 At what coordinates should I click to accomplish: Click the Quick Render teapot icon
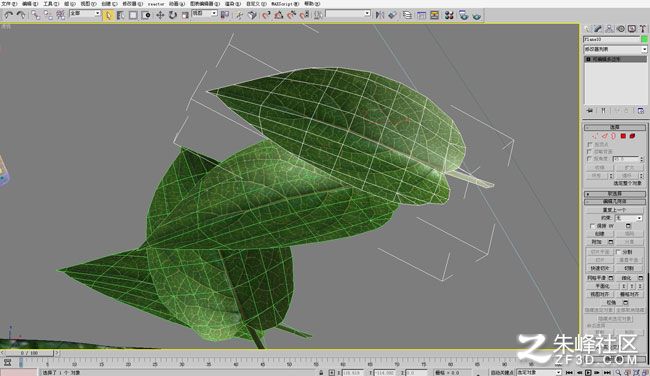click(x=476, y=15)
